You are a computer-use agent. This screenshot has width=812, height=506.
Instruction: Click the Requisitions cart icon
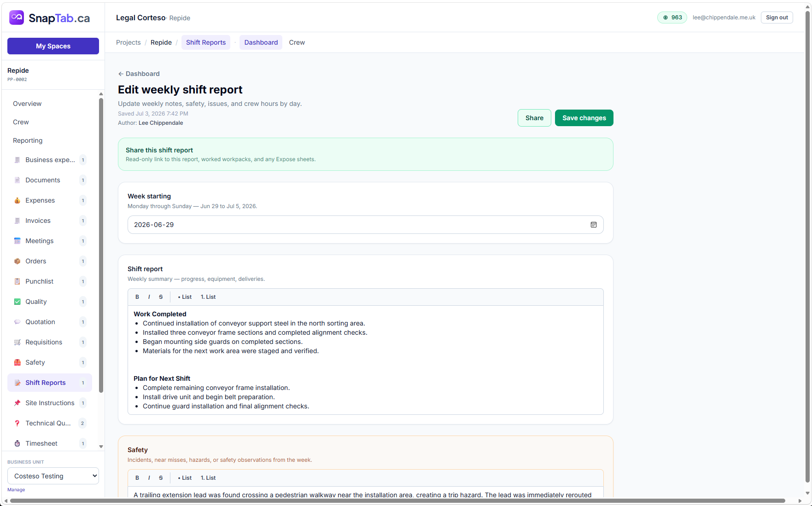pyautogui.click(x=17, y=342)
